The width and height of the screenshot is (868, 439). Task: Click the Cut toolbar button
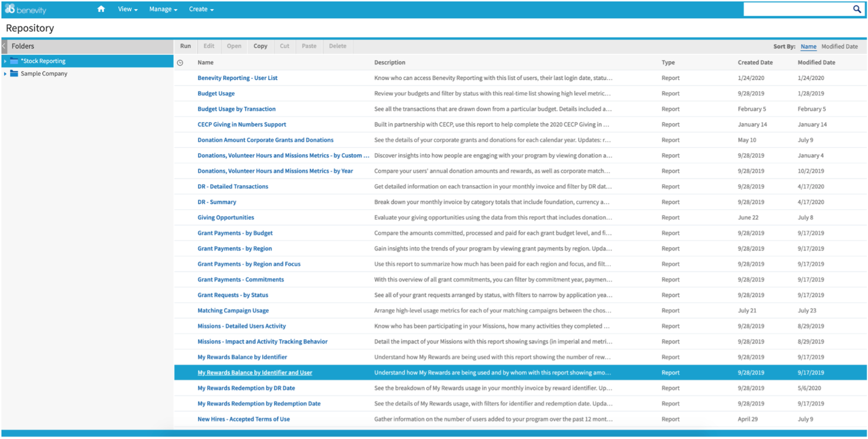pyautogui.click(x=284, y=46)
